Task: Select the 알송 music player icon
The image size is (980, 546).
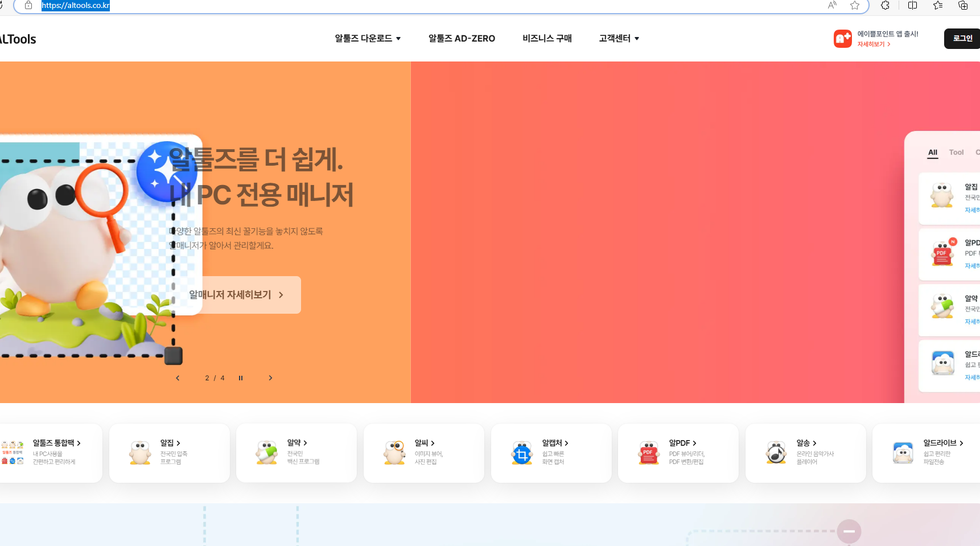Action: 776,453
